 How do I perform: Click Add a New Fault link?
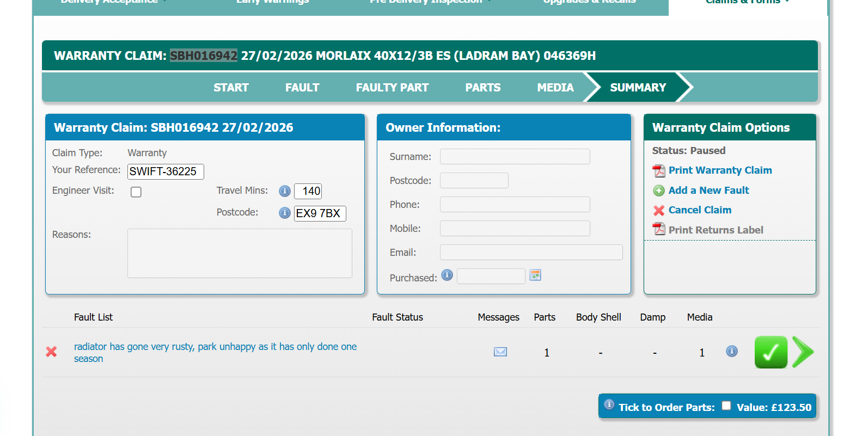(x=708, y=191)
